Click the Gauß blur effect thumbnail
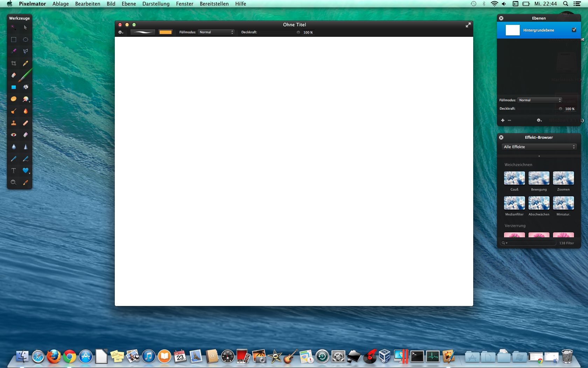The image size is (588, 368). tap(514, 178)
